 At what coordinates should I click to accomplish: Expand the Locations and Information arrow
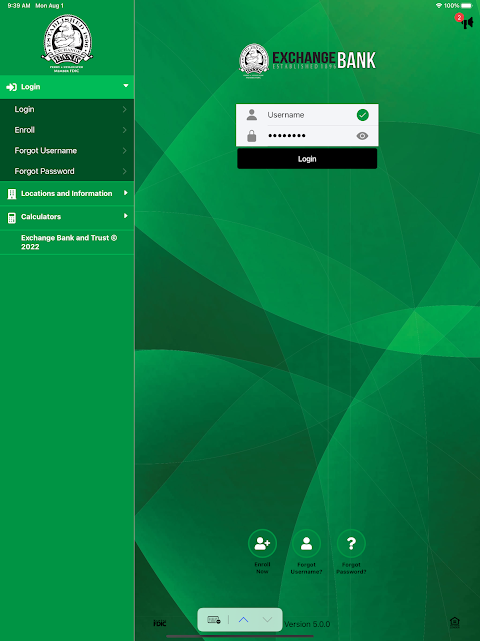coord(126,193)
